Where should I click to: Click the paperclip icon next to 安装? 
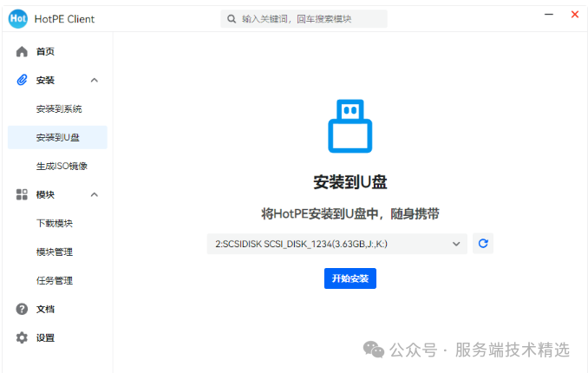click(22, 80)
